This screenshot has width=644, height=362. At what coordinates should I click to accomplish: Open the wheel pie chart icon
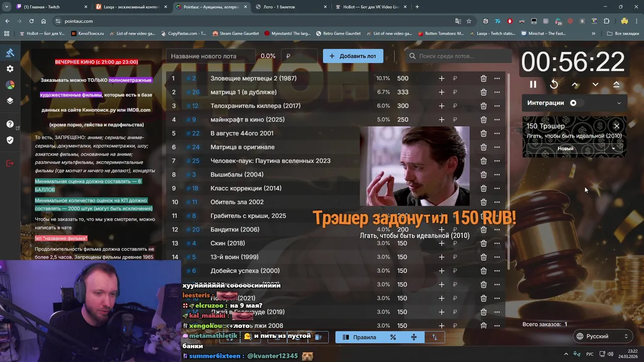point(10,85)
